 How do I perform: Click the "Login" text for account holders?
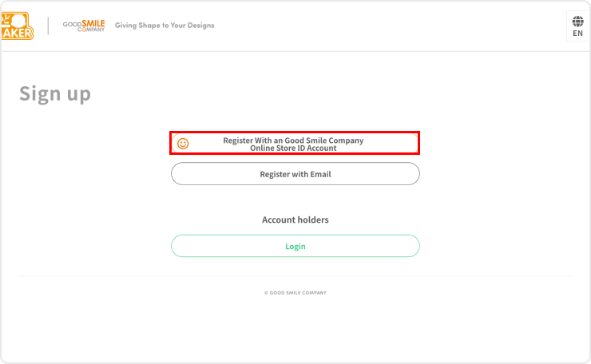tap(295, 246)
